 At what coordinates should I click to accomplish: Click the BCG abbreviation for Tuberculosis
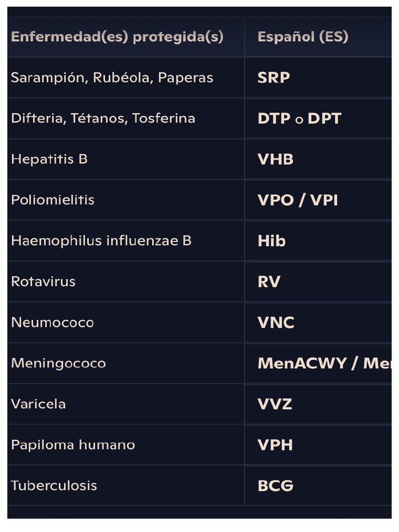coord(275,485)
